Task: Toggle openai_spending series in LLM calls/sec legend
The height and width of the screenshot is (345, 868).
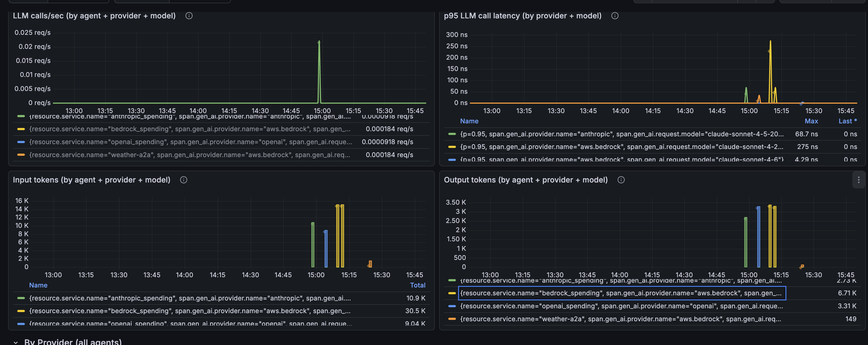Action: click(190, 142)
